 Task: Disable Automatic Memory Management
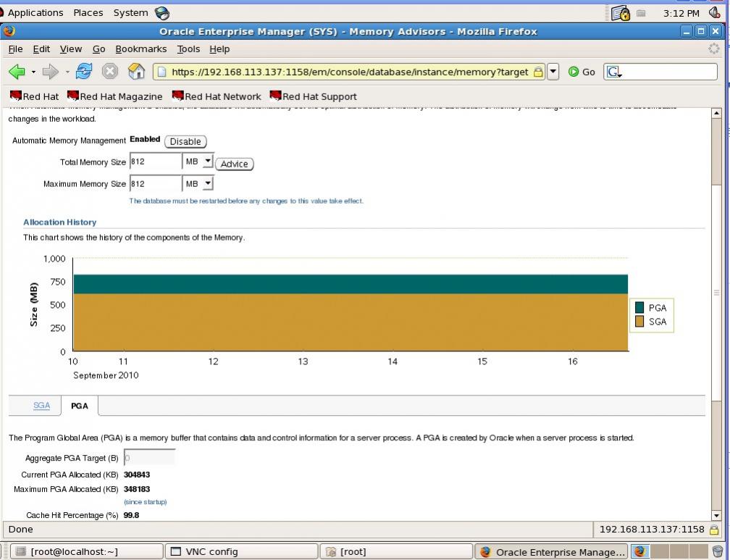point(185,142)
